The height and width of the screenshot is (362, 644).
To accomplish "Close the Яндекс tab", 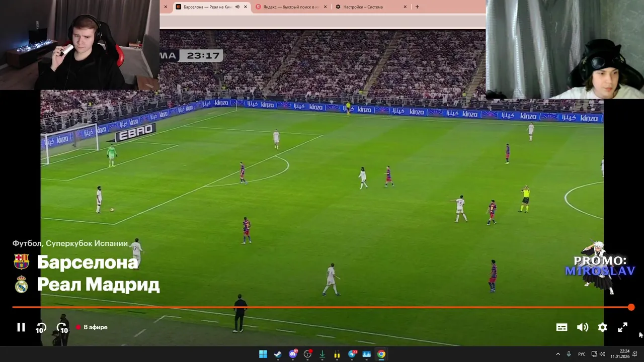I will [325, 7].
